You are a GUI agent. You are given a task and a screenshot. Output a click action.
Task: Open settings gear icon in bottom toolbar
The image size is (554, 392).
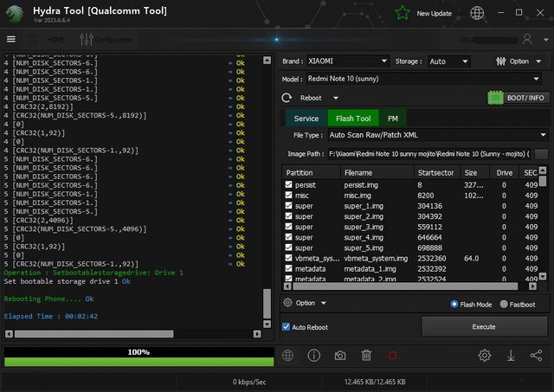[485, 356]
